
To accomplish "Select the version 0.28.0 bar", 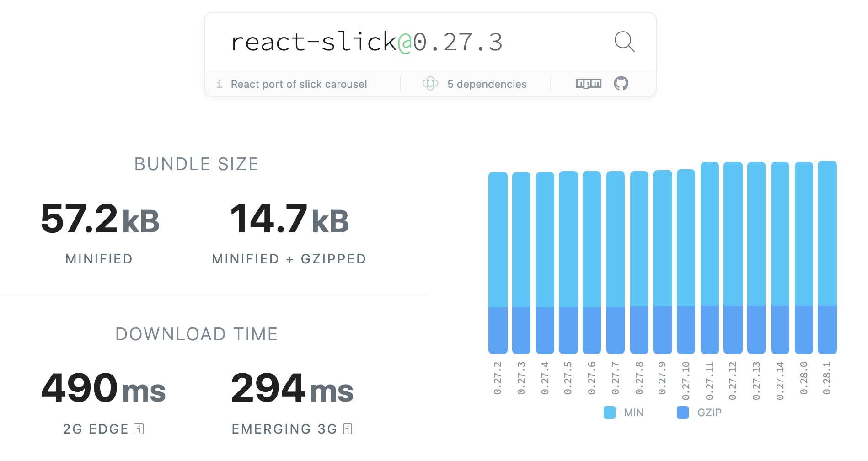I will pos(804,258).
